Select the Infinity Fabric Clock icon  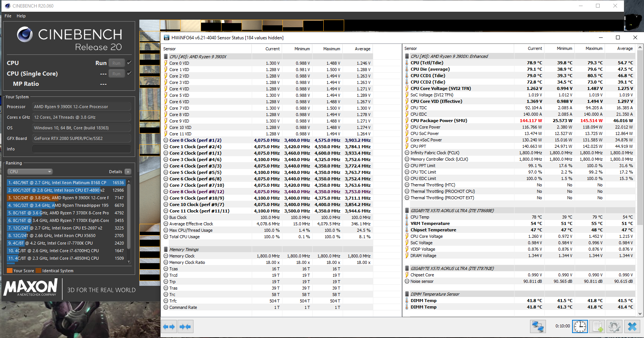click(x=407, y=153)
